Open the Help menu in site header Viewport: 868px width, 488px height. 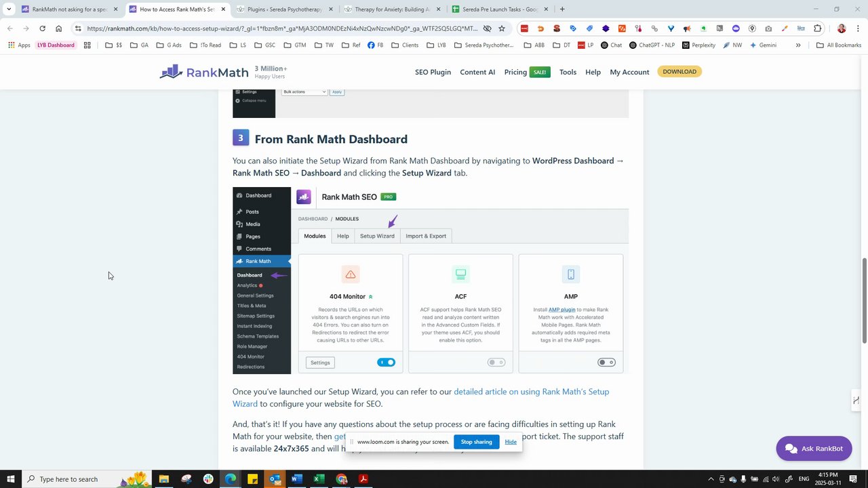coord(593,72)
